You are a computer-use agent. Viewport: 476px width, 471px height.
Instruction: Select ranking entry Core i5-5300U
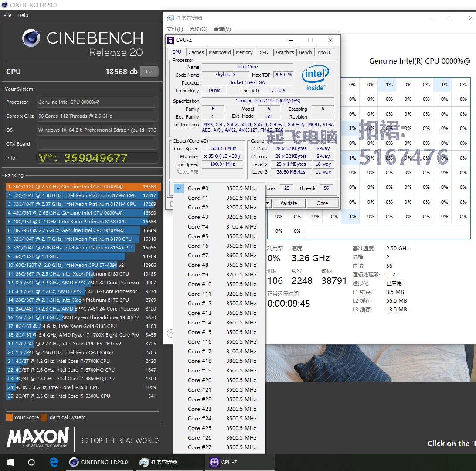[x=83, y=396]
